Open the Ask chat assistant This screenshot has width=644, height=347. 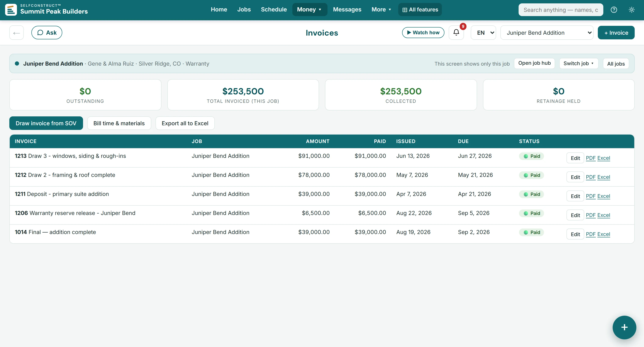tap(47, 33)
